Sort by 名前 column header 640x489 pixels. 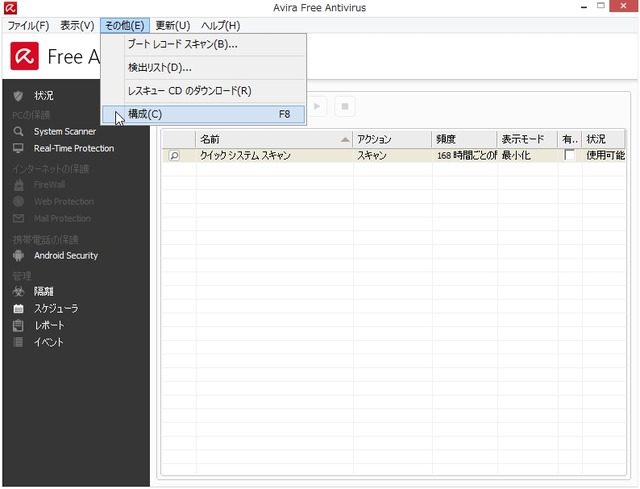[274, 139]
